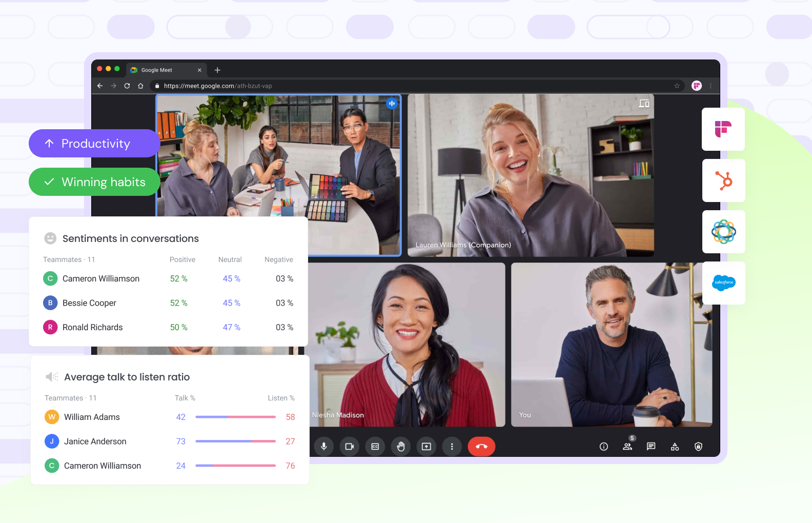The width and height of the screenshot is (812, 523).
Task: Click the companion mode icon on Lauren's tile
Action: [x=644, y=104]
